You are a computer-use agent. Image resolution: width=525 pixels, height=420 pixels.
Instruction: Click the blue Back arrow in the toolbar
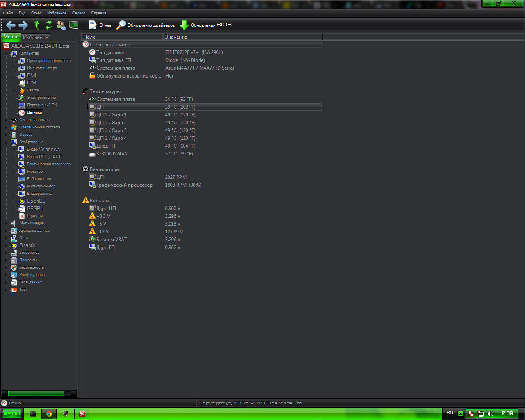(11, 25)
